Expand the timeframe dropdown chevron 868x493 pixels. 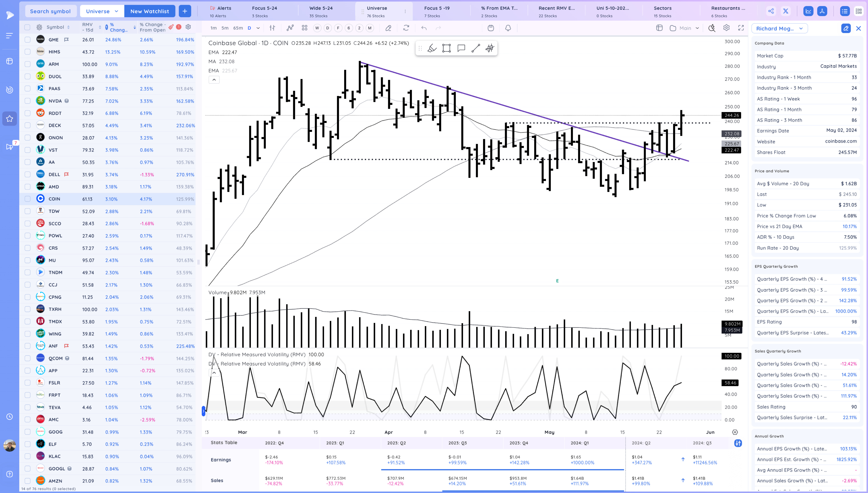pos(258,28)
